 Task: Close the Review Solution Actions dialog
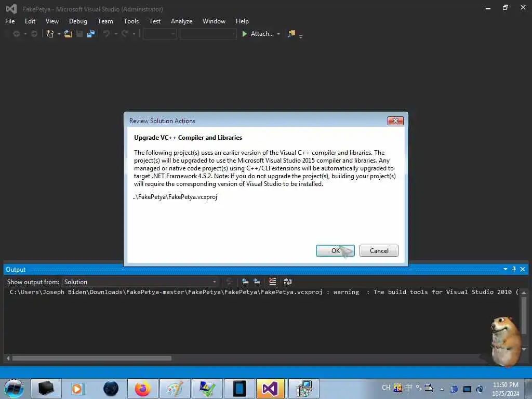point(395,121)
